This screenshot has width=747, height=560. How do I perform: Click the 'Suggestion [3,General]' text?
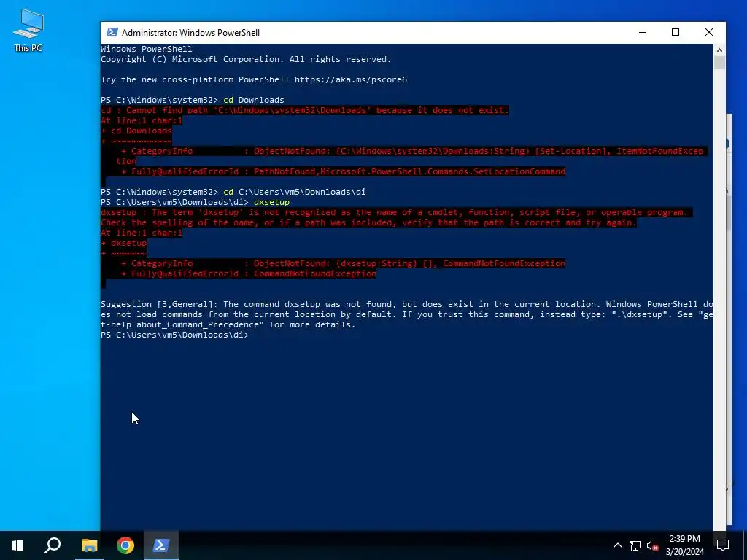point(160,304)
